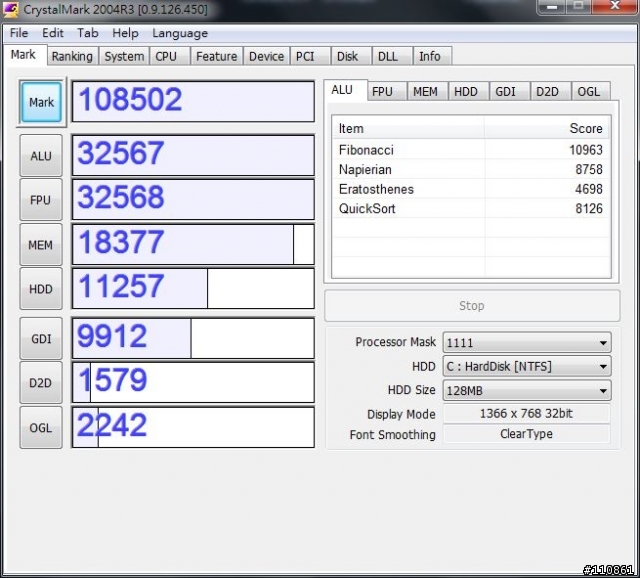Image resolution: width=640 pixels, height=578 pixels.
Task: Click QuickSort score 8126
Action: [x=589, y=209]
